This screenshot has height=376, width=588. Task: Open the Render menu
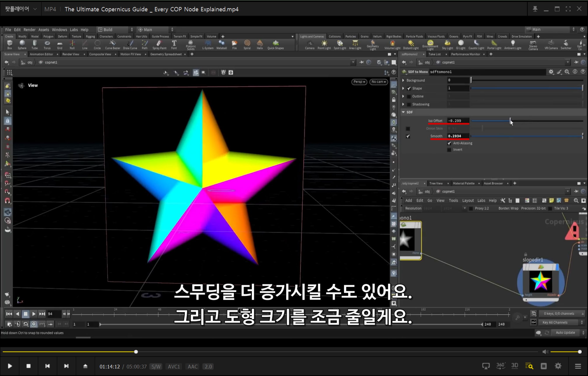[30, 30]
